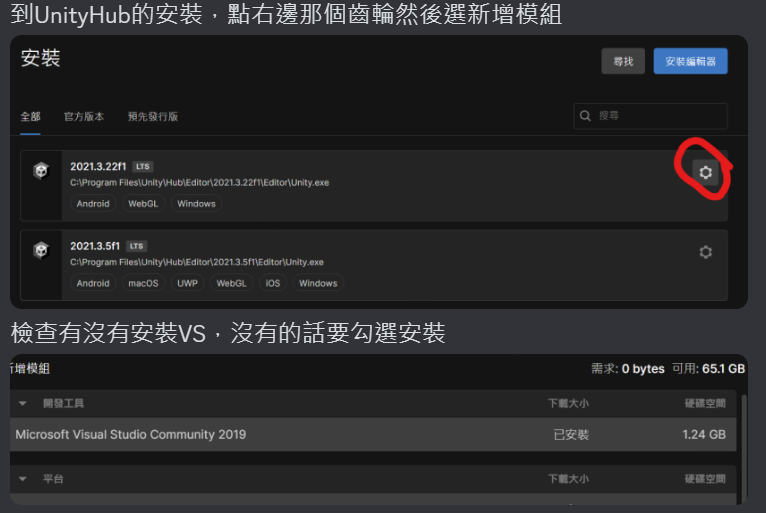Click WebGL tag of 2021.3.5f1
The image size is (766, 513).
[232, 283]
